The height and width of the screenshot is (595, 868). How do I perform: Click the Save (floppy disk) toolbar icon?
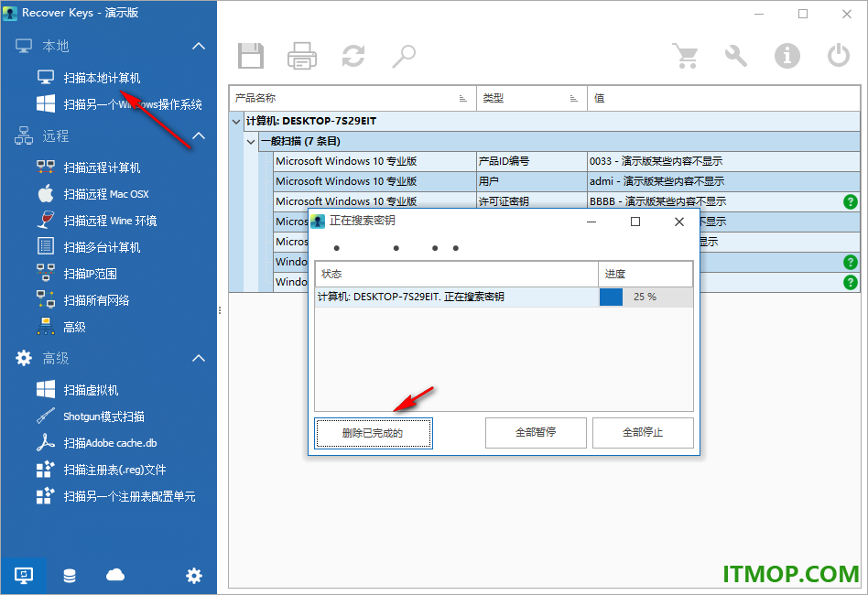tap(251, 56)
